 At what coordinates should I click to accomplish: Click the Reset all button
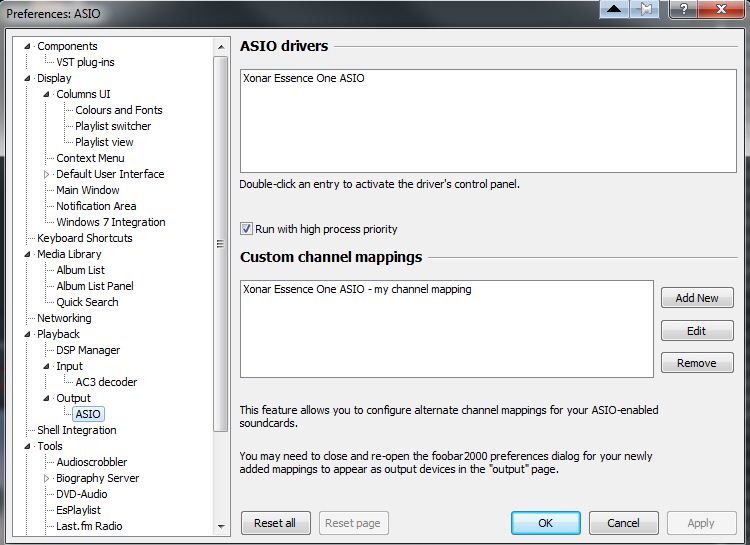[x=276, y=523]
